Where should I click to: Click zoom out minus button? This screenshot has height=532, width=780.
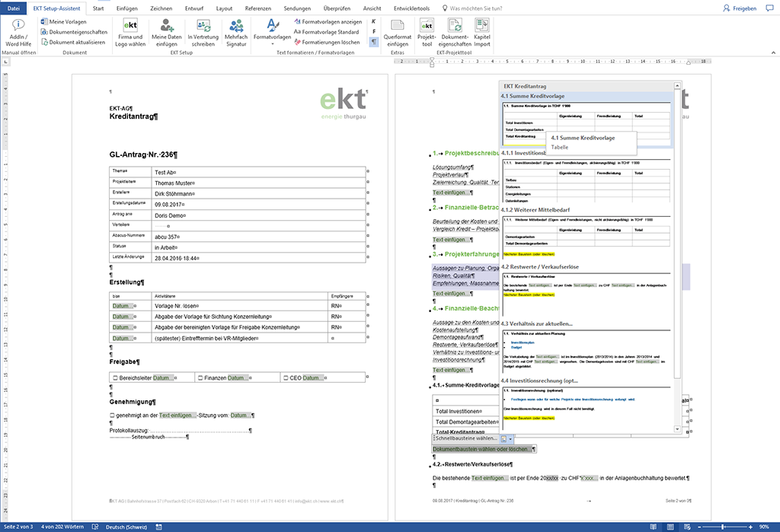tap(699, 527)
